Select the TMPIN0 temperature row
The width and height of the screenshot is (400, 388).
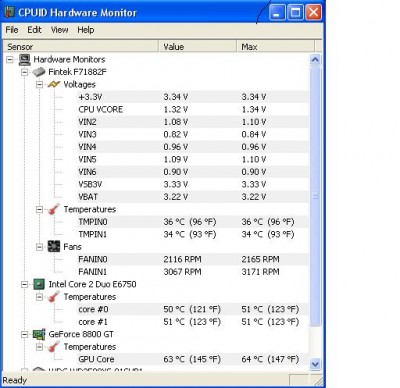tap(193, 222)
